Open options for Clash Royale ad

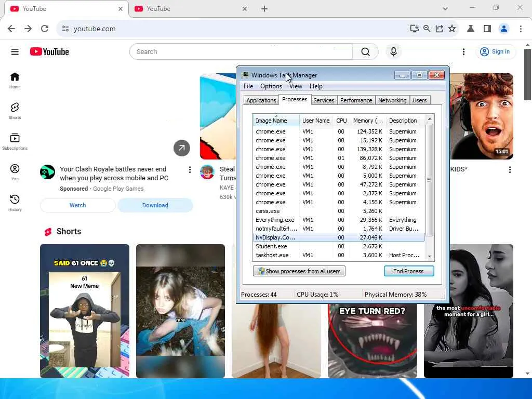pos(190,170)
